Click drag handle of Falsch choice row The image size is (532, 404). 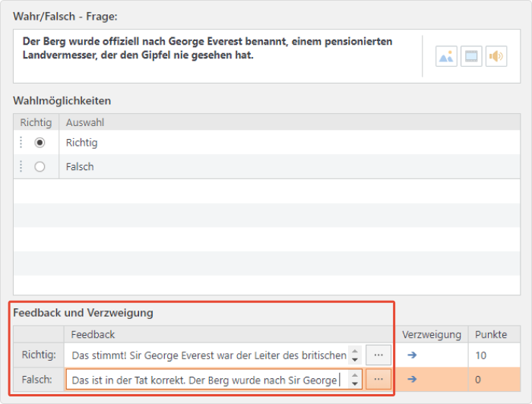[x=21, y=166]
